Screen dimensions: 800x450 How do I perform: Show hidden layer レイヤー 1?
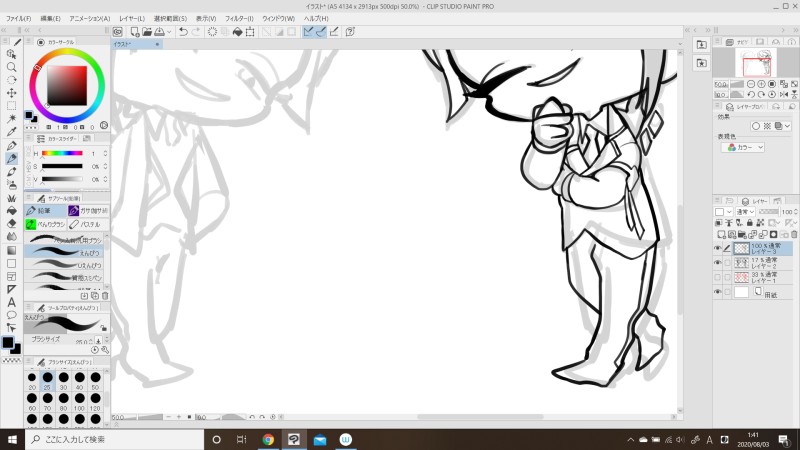pyautogui.click(x=717, y=278)
